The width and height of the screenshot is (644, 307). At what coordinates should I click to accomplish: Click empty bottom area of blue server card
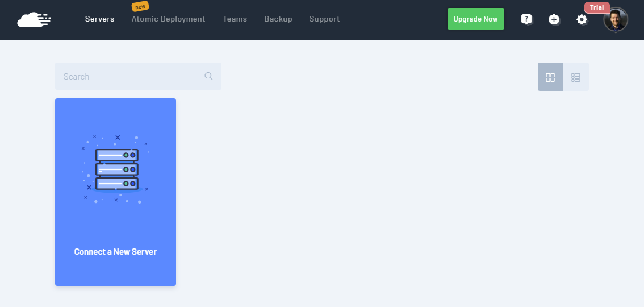point(115,273)
